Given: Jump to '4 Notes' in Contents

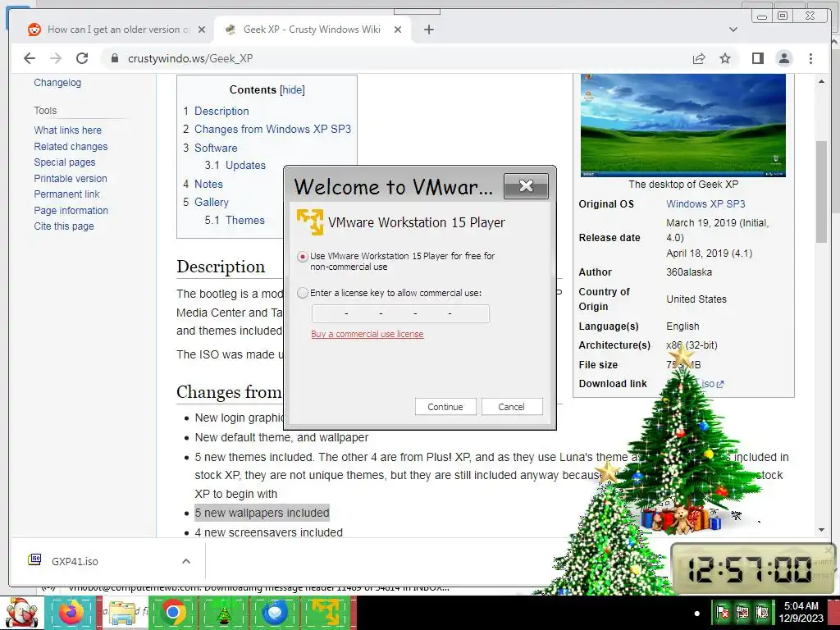Looking at the screenshot, I should (x=203, y=184).
